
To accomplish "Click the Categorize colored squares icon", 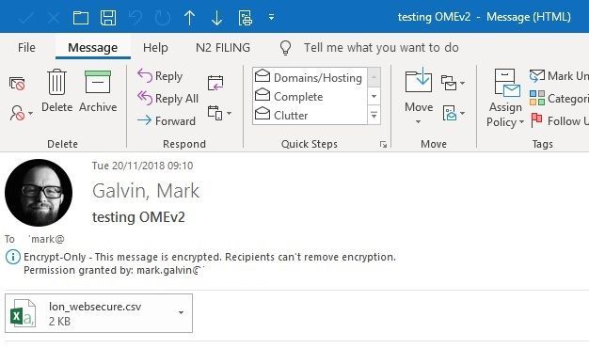I will coord(537,98).
